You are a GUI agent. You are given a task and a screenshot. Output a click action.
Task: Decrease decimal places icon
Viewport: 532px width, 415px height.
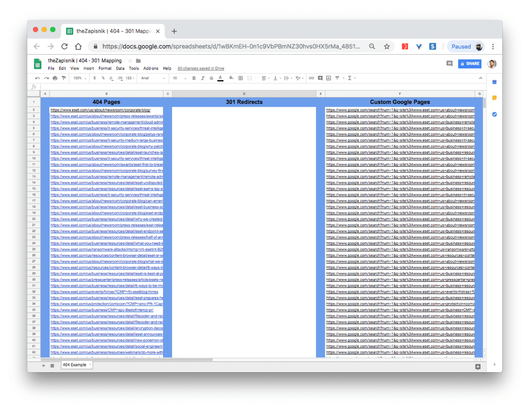111,78
